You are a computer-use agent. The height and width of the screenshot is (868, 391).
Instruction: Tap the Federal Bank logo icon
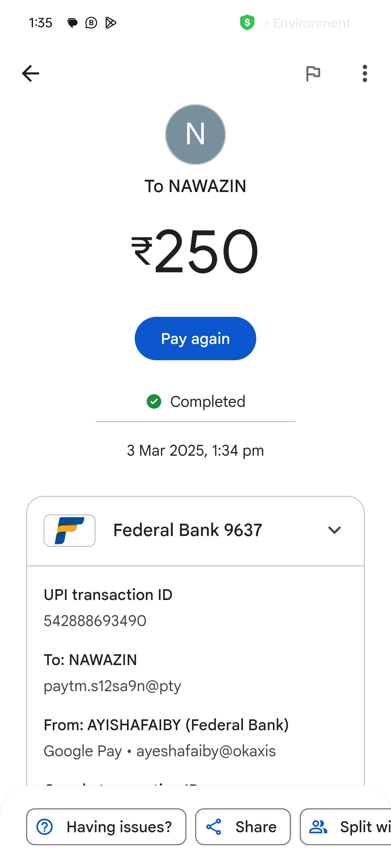click(70, 530)
